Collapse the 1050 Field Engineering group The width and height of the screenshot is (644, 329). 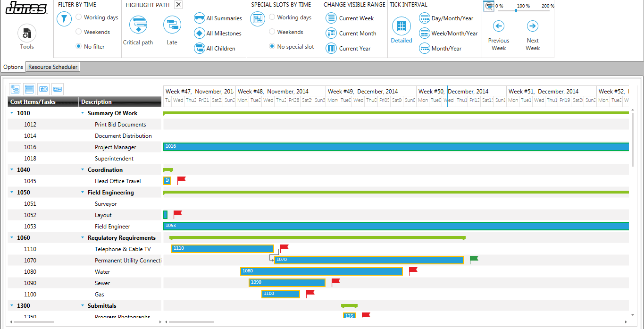[11, 192]
